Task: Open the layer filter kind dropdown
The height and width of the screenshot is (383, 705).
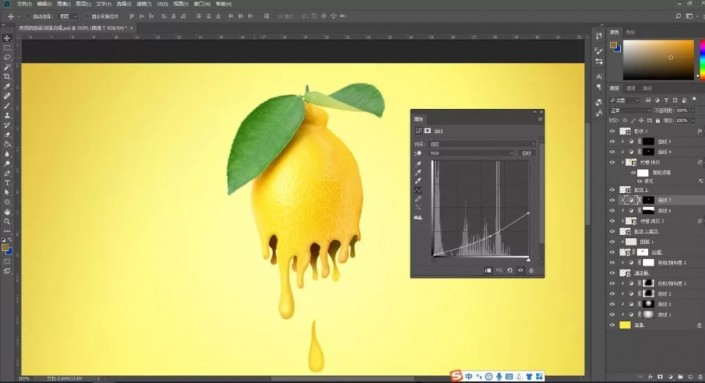Action: coord(625,100)
